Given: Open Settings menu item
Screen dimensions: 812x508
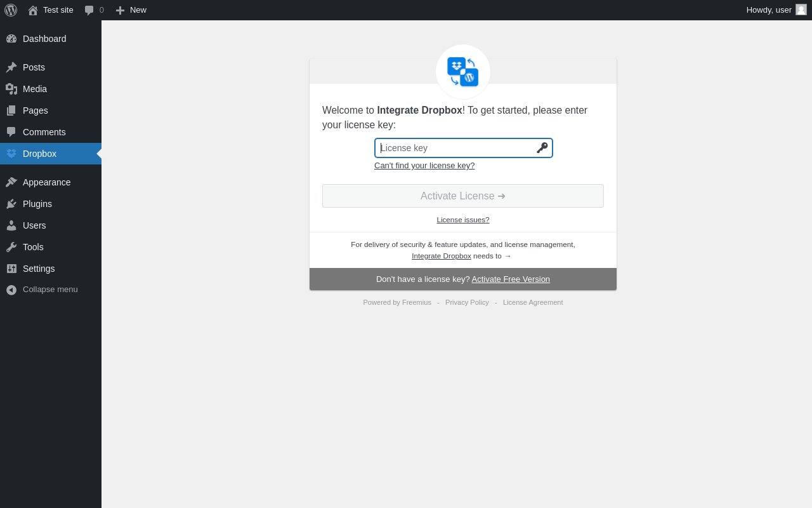Looking at the screenshot, I should pos(51,269).
